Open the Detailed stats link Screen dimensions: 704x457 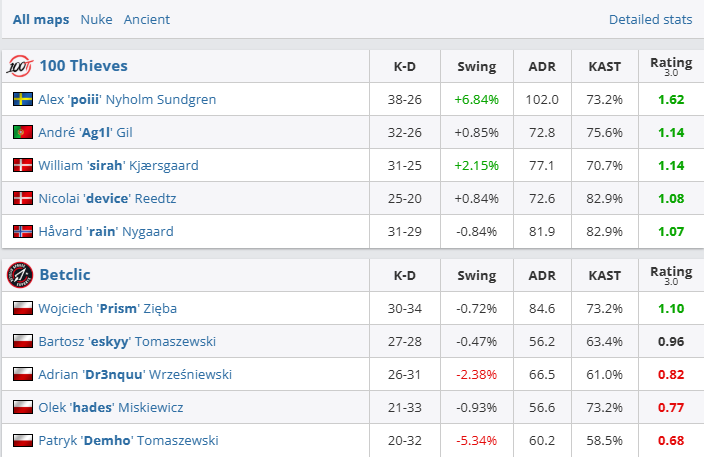650,19
